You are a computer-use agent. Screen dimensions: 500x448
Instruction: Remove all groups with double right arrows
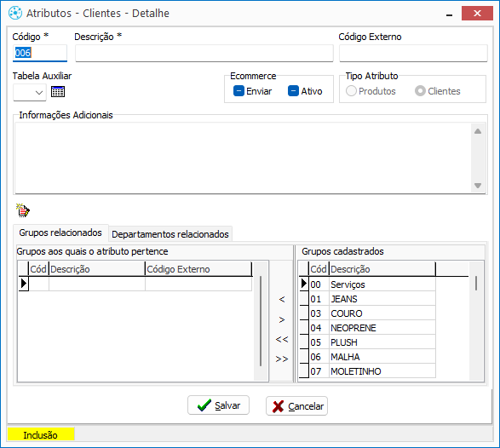click(282, 359)
